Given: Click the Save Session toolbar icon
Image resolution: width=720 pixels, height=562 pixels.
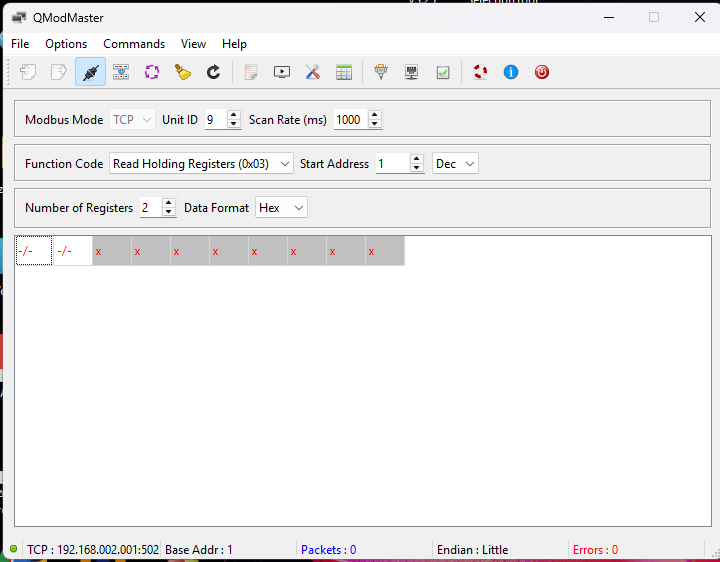Looking at the screenshot, I should (x=59, y=72).
